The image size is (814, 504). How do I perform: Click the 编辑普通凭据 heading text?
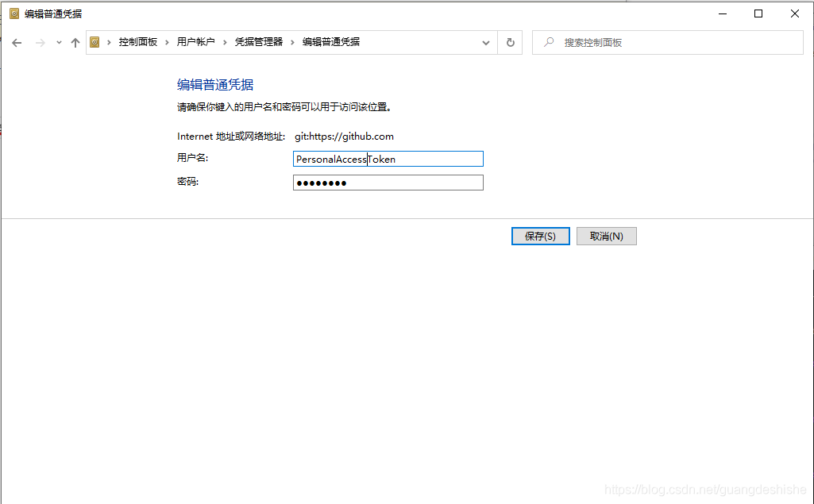(x=215, y=85)
